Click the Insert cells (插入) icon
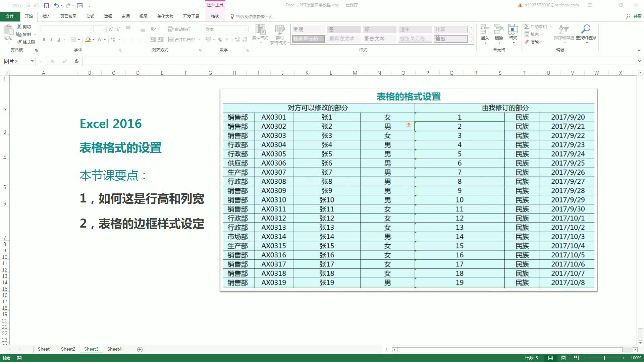 [x=485, y=29]
